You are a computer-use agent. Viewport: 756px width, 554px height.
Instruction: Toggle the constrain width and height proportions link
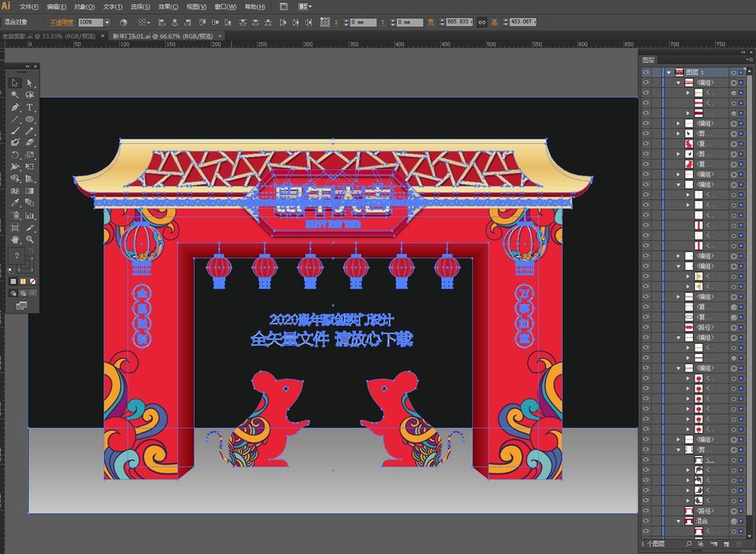point(481,22)
